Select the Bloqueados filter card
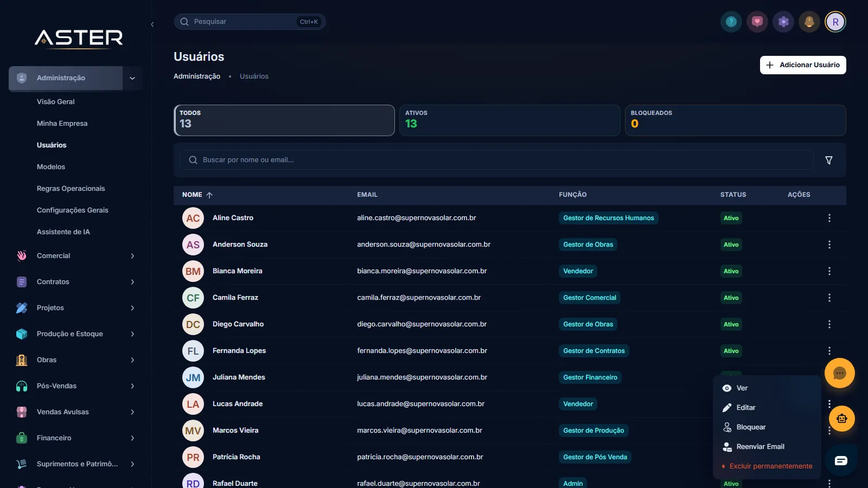 tap(736, 120)
